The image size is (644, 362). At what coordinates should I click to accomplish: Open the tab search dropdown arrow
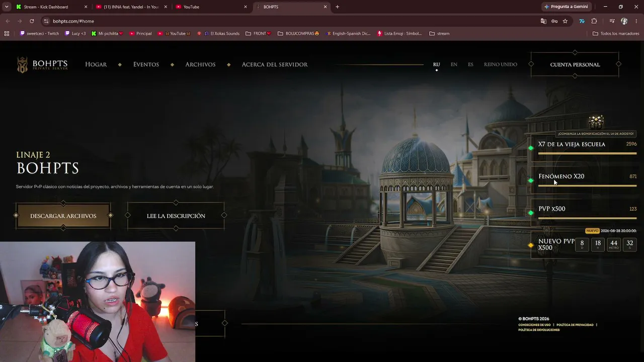point(7,7)
